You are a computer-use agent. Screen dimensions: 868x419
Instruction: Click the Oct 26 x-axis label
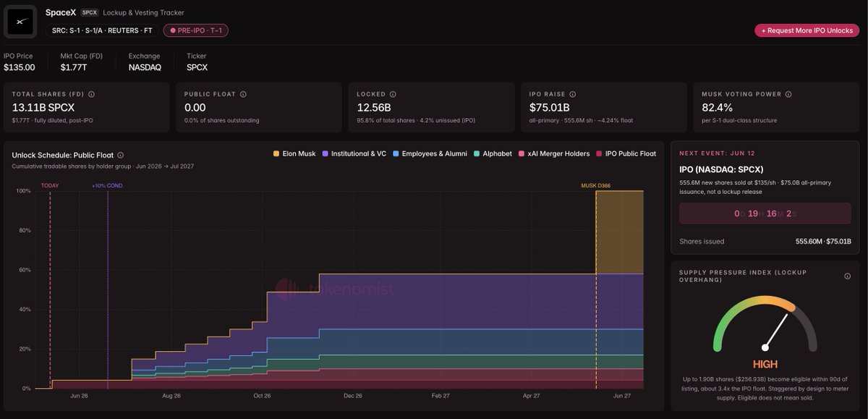click(x=263, y=396)
